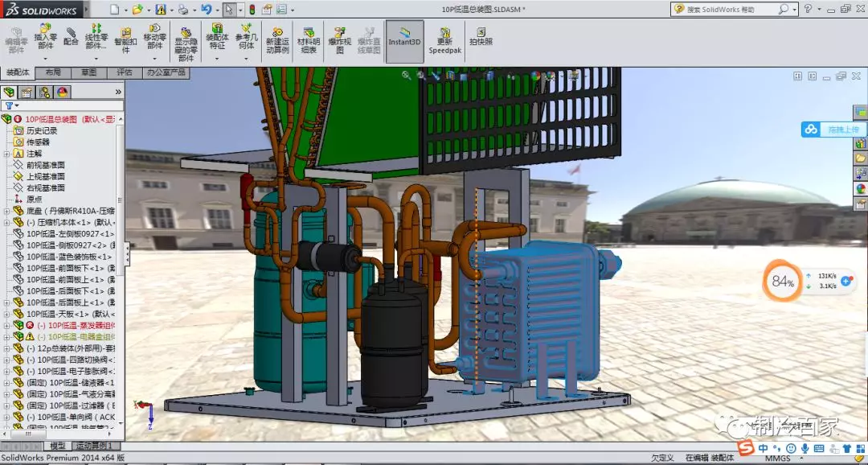Viewport: 868px width, 465px height.
Task: Expand the 底盘 component node
Action: coord(6,211)
